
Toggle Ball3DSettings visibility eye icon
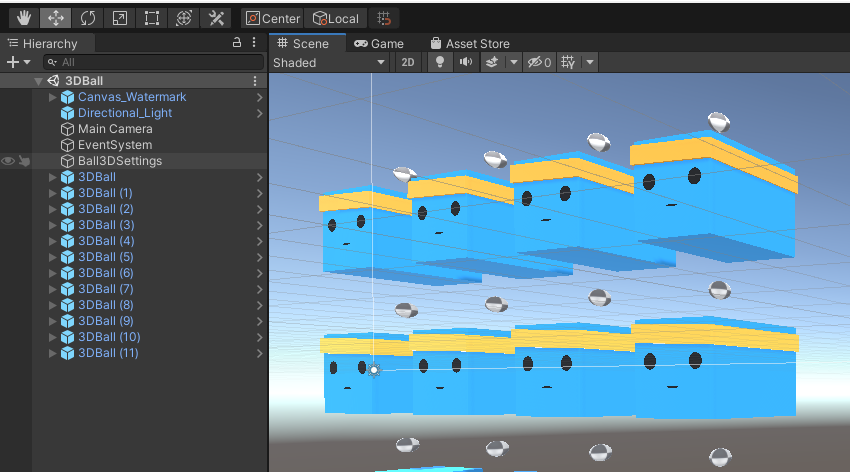[x=8, y=161]
